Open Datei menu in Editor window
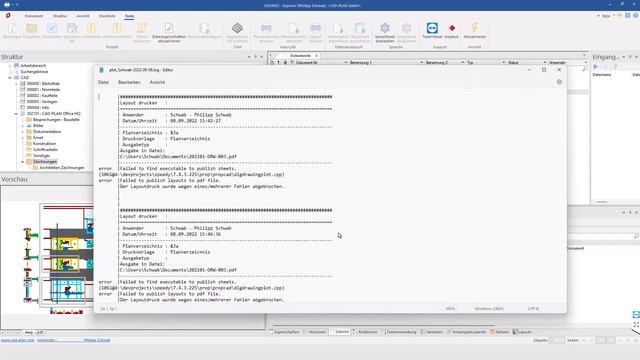 pyautogui.click(x=103, y=82)
